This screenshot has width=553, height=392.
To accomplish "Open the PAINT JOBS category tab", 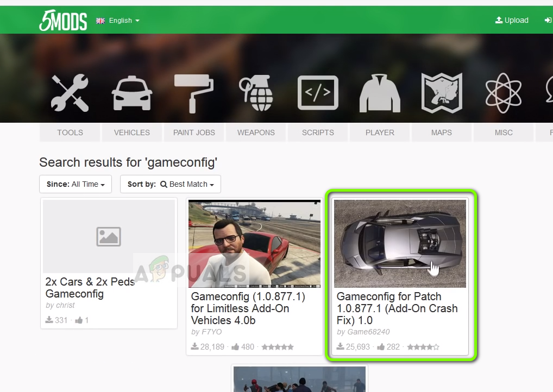I will point(194,132).
